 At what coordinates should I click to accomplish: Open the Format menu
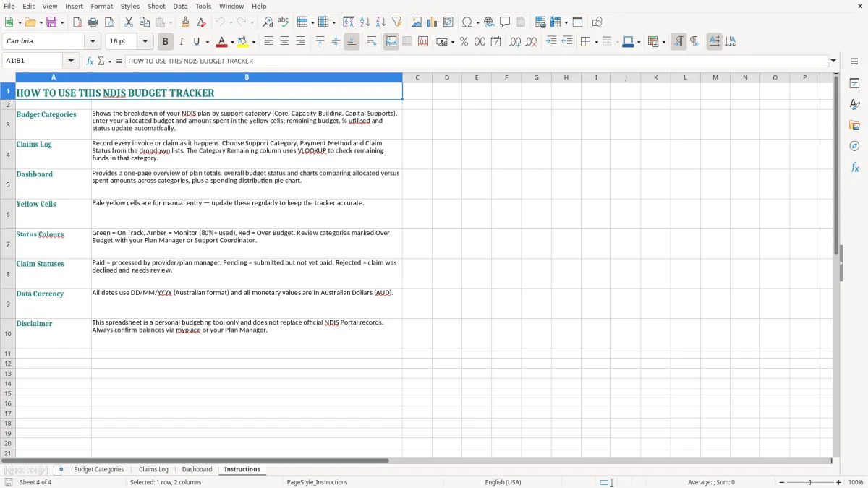point(101,6)
